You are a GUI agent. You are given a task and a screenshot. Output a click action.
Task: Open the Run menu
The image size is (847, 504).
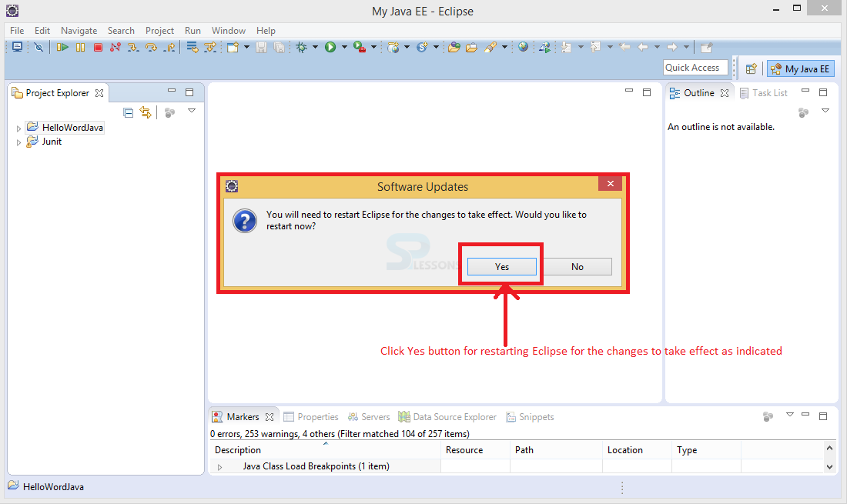[x=192, y=31]
